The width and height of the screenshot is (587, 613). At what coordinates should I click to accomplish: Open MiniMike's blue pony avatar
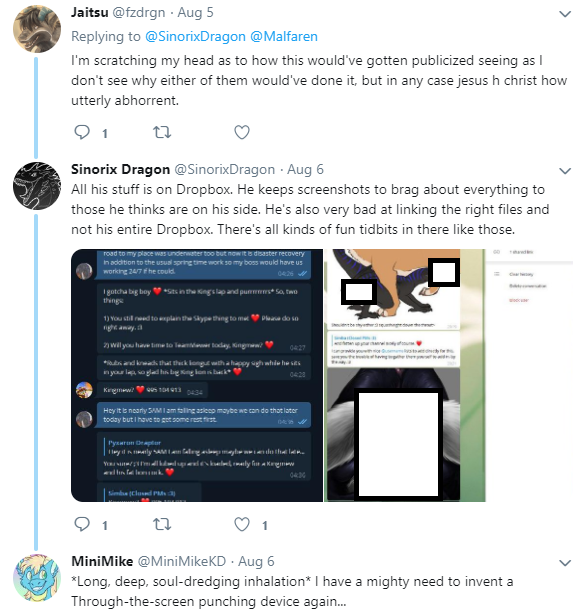(x=37, y=578)
